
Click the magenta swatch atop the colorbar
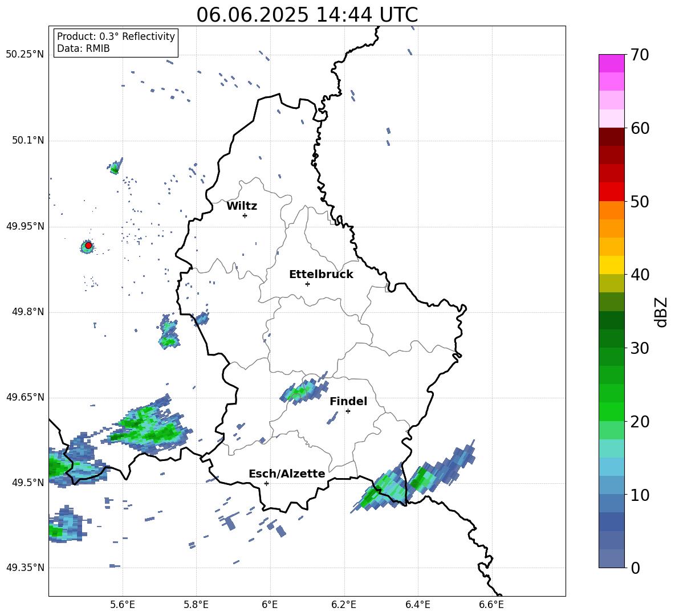611,63
